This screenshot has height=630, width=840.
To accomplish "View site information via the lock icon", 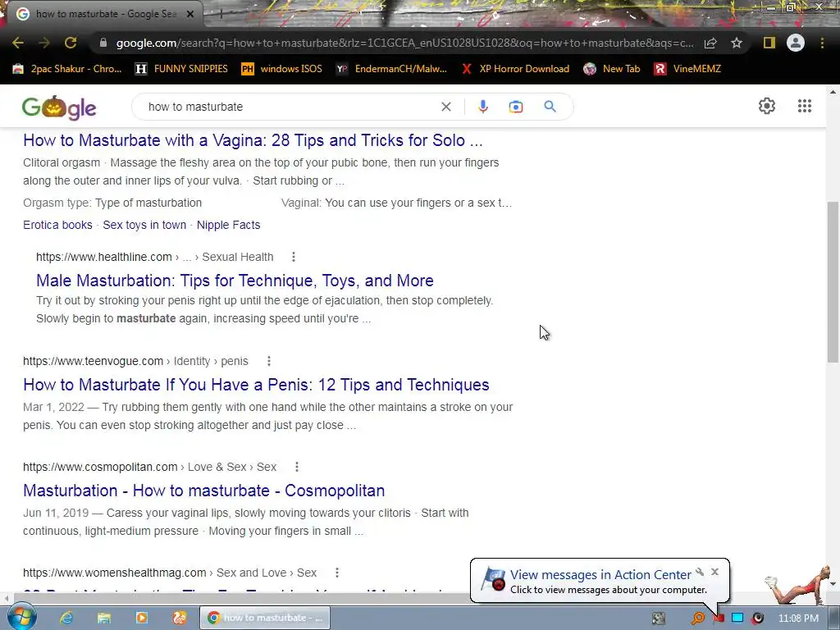I will [x=103, y=43].
